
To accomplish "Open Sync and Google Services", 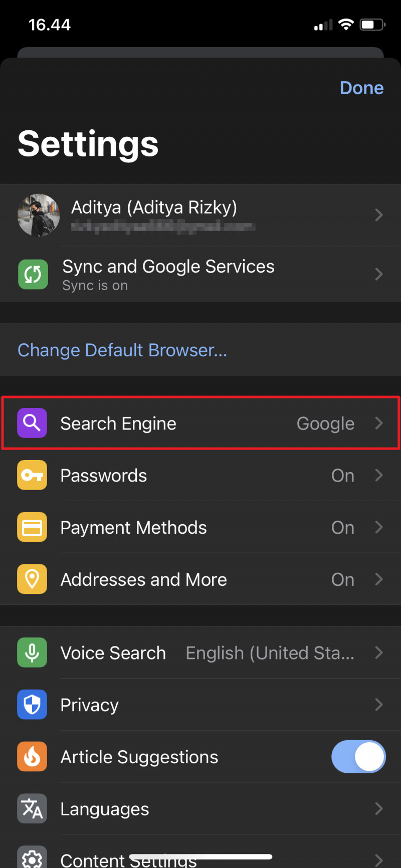I will point(168,274).
